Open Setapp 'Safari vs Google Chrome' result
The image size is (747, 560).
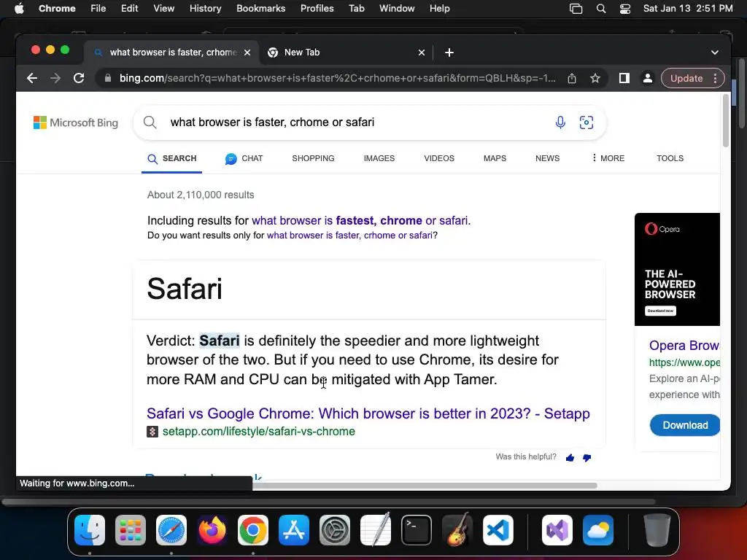coord(368,413)
